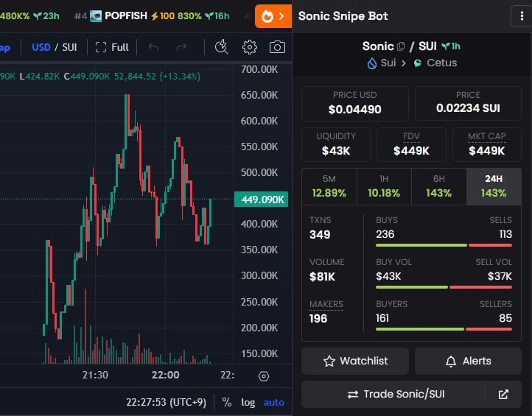Click the redo arrow in chart toolbar

[181, 47]
